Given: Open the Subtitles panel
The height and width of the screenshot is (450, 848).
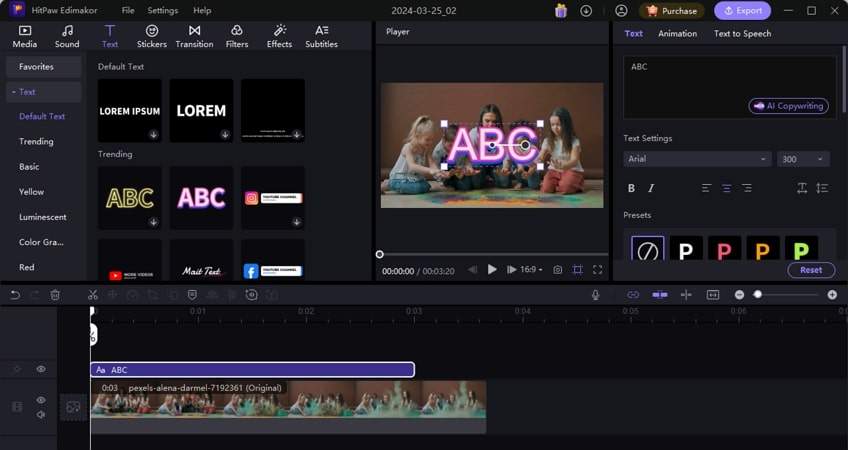Looking at the screenshot, I should [x=321, y=37].
